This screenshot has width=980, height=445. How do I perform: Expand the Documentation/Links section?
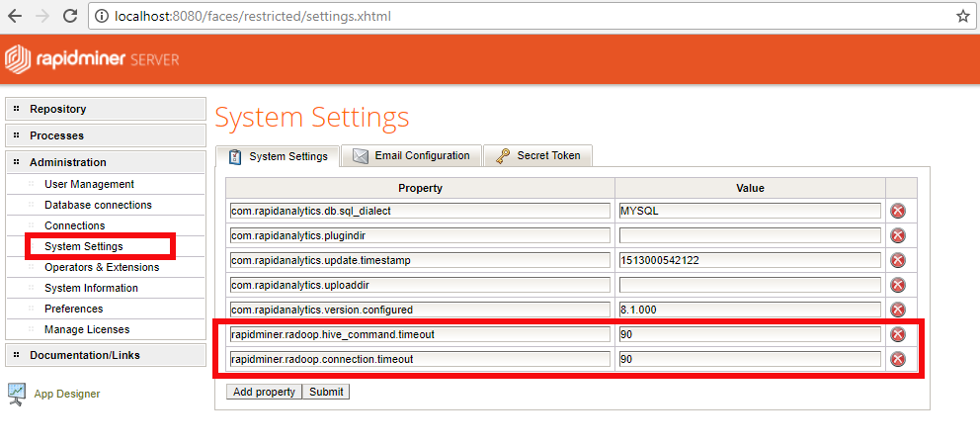(x=106, y=355)
